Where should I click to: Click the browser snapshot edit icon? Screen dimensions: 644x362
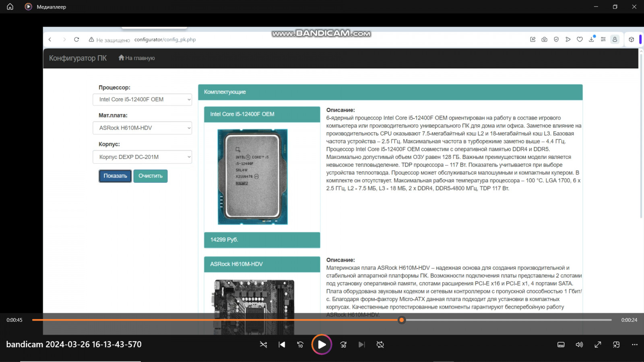click(x=533, y=39)
